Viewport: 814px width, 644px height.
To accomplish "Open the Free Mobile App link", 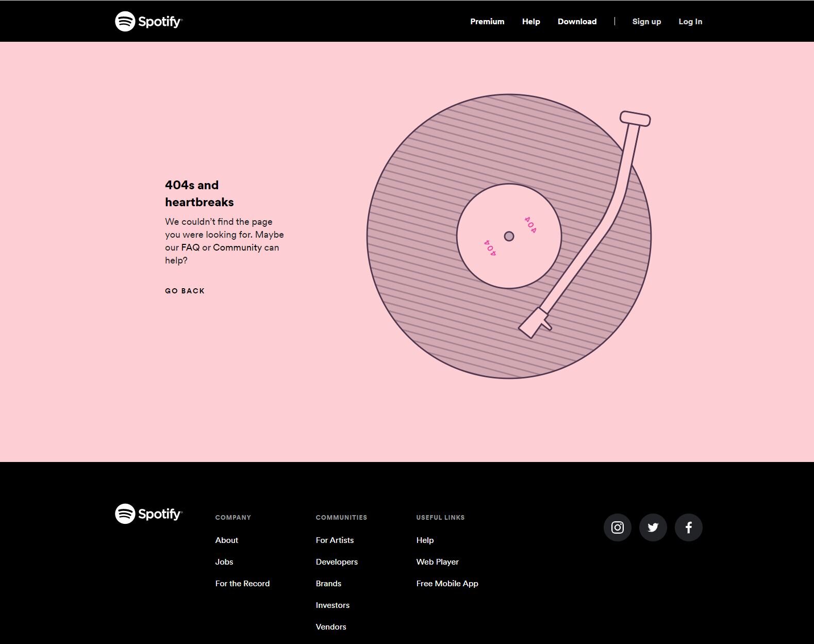I will 447,584.
